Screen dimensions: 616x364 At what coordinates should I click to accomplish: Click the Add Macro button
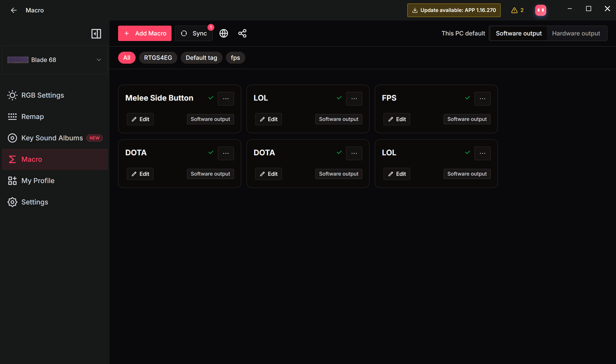pos(145,33)
